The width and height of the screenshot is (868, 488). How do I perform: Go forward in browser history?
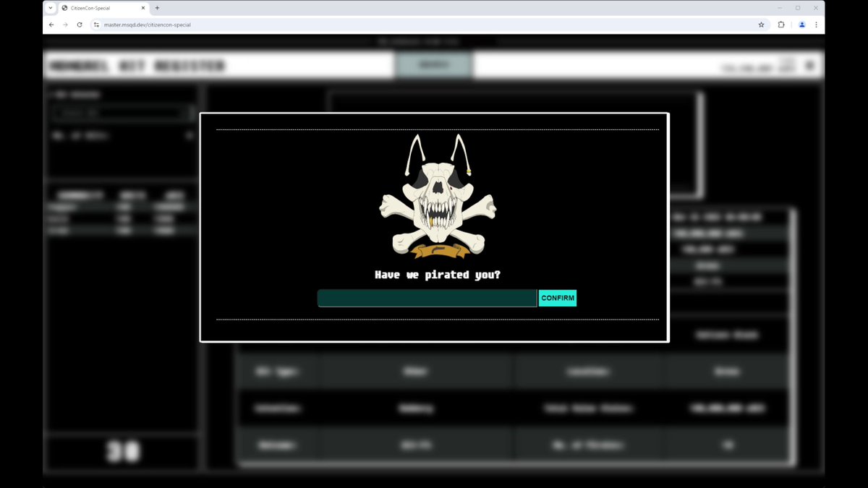[x=65, y=25]
